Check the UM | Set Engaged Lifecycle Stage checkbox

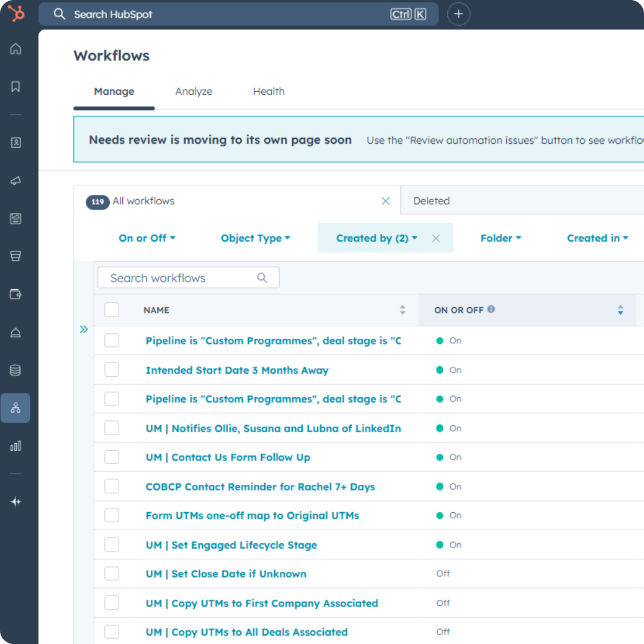click(112, 544)
